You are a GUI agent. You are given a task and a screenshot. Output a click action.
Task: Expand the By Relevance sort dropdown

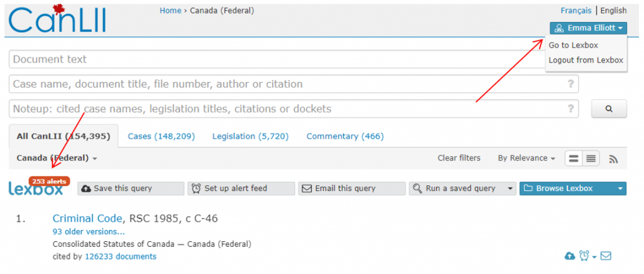coord(526,158)
